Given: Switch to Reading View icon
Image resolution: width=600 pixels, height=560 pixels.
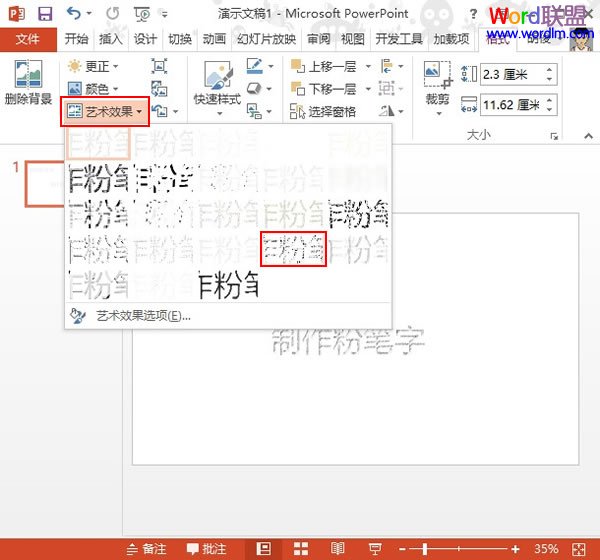Looking at the screenshot, I should tap(337, 549).
